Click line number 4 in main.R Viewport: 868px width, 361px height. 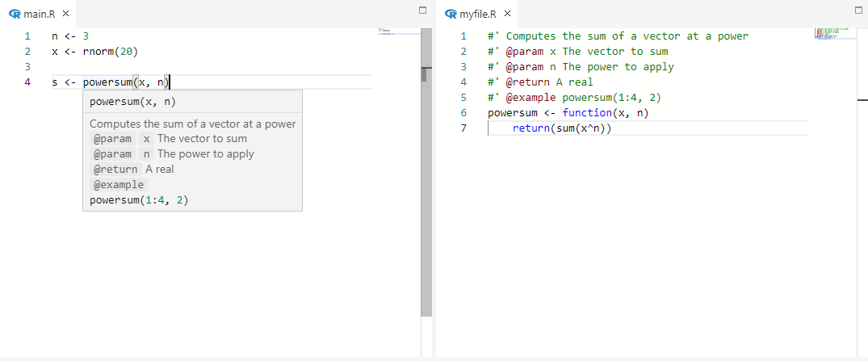[27, 82]
